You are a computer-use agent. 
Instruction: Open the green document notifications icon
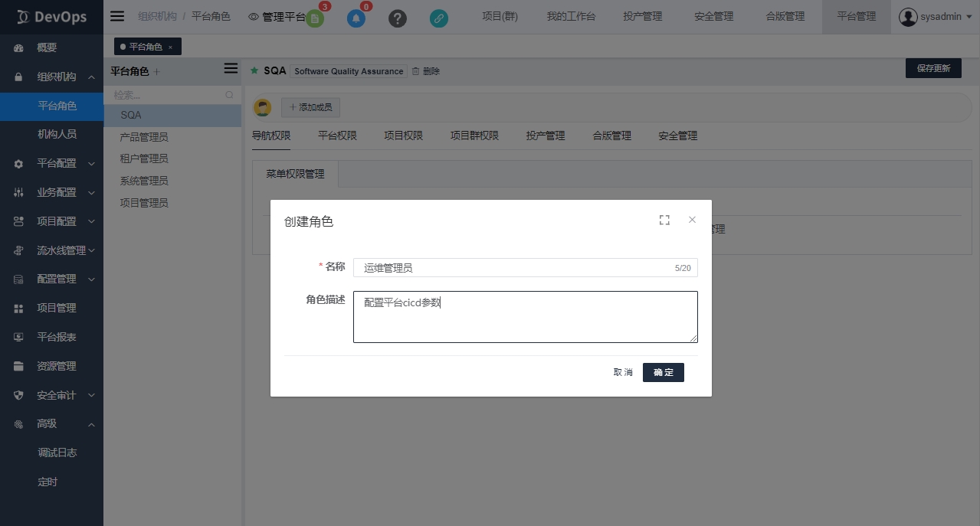click(x=314, y=19)
